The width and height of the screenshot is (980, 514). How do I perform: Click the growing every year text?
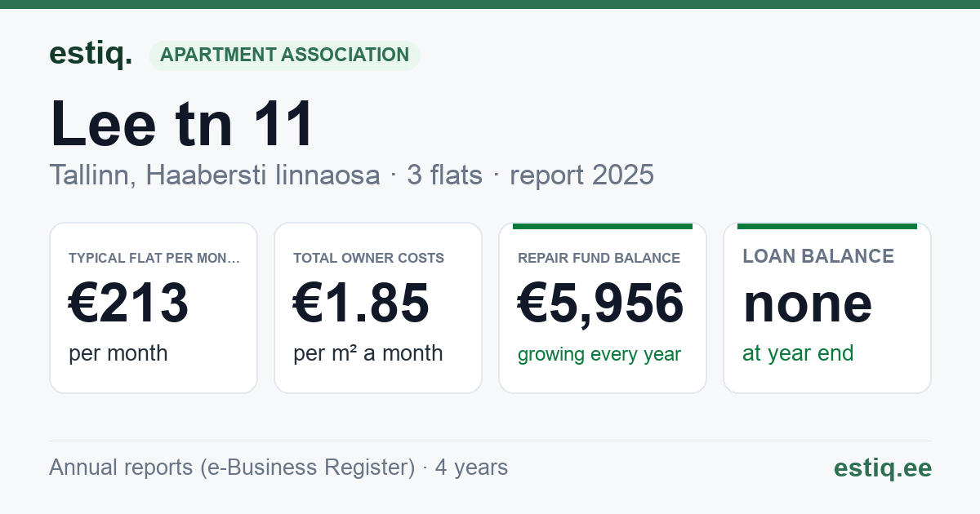coord(599,355)
